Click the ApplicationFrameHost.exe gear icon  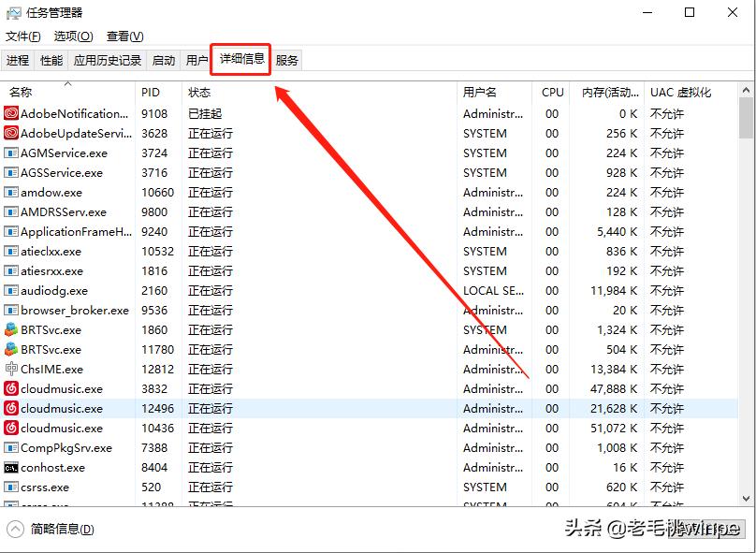pos(13,231)
